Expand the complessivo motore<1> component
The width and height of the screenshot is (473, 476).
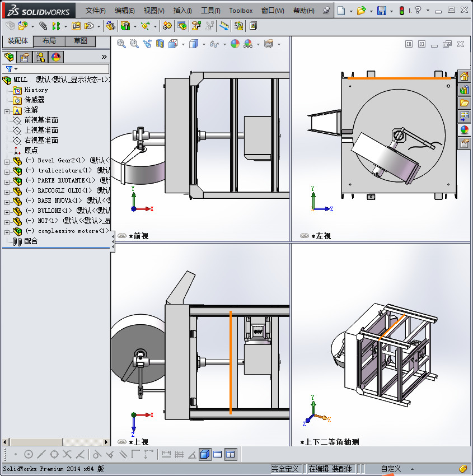coord(7,232)
